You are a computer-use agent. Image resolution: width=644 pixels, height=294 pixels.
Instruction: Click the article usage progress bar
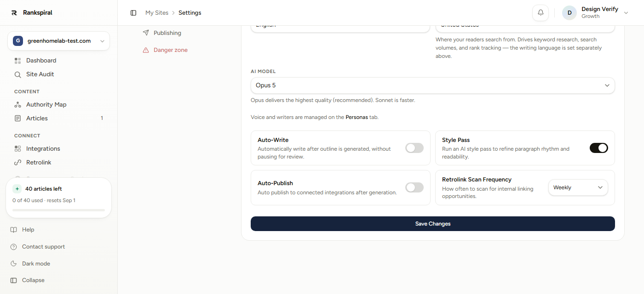click(x=58, y=210)
